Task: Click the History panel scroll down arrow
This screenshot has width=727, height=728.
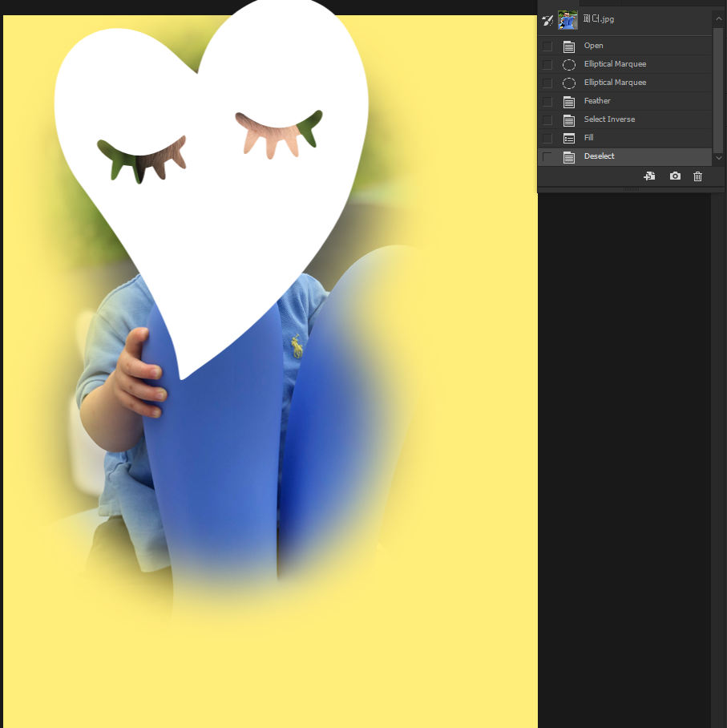Action: (718, 158)
